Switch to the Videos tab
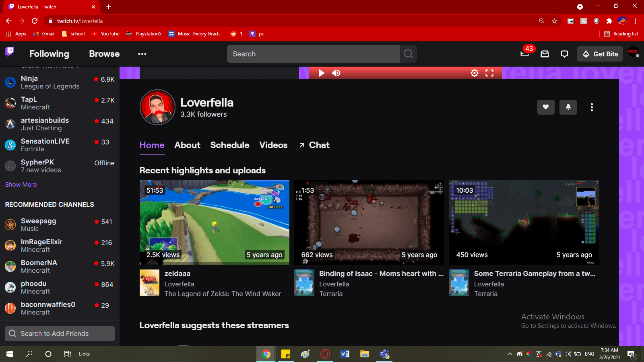The image size is (644, 362). 273,145
